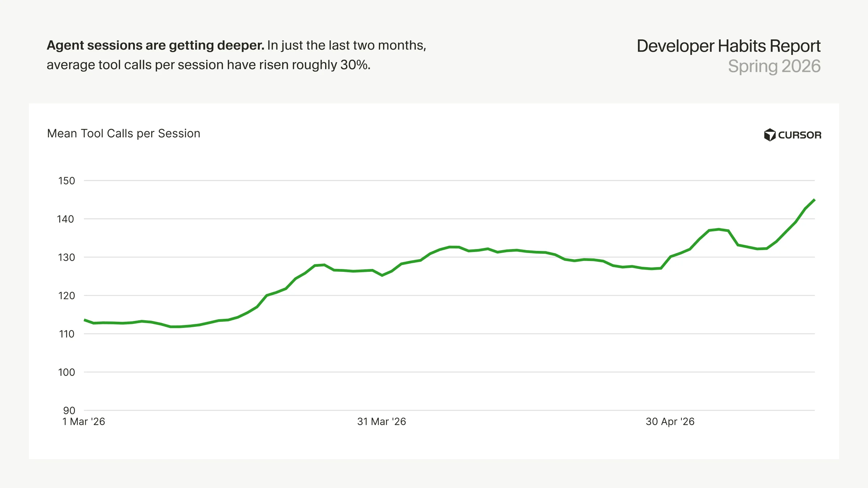The image size is (868, 488).
Task: Click the x-axis label '1 Mar '26'
Action: point(84,421)
